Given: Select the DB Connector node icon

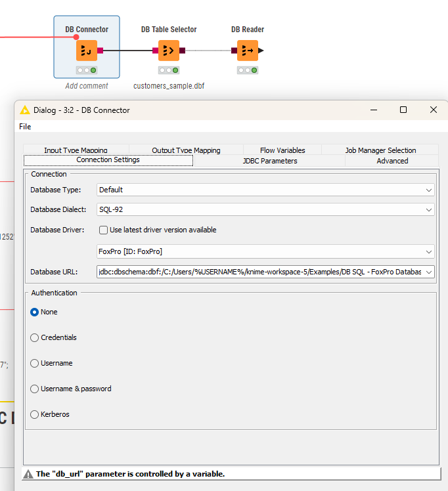Looking at the screenshot, I should click(86, 51).
